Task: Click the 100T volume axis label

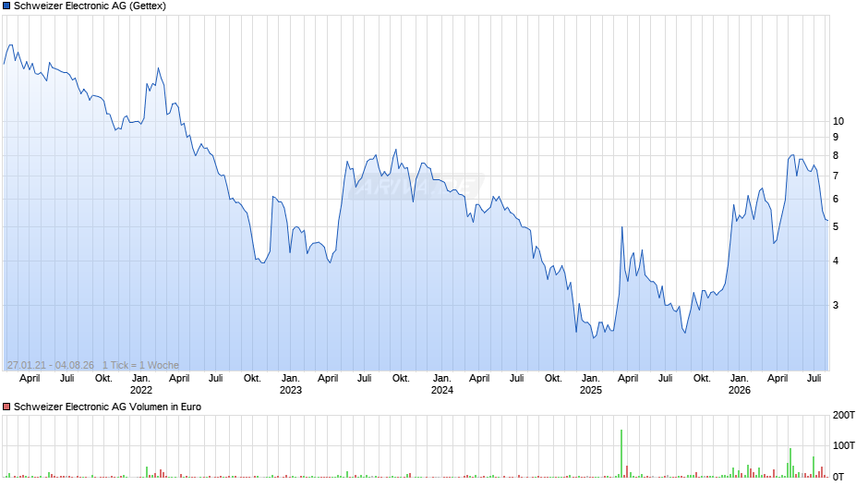Action: pyautogui.click(x=844, y=445)
